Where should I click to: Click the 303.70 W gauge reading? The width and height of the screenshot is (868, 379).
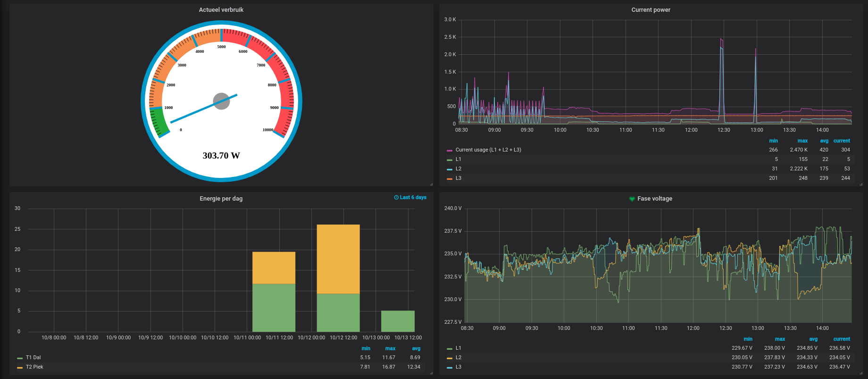(x=221, y=155)
